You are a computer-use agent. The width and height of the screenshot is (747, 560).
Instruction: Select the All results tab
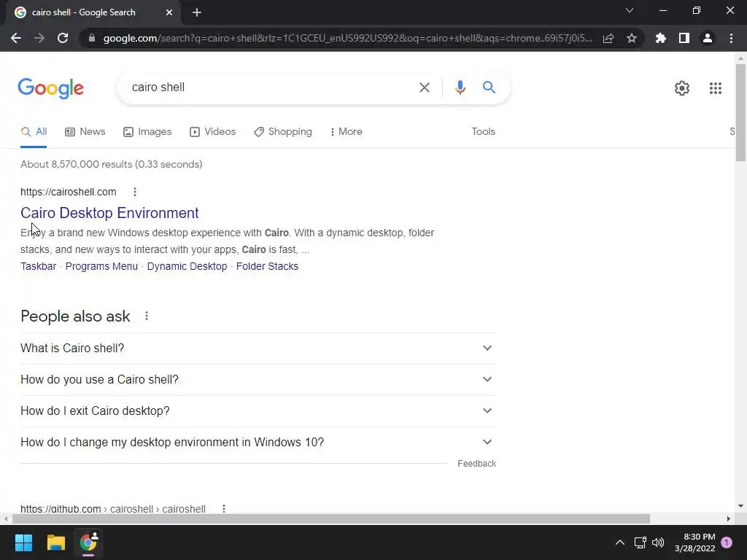(x=34, y=131)
